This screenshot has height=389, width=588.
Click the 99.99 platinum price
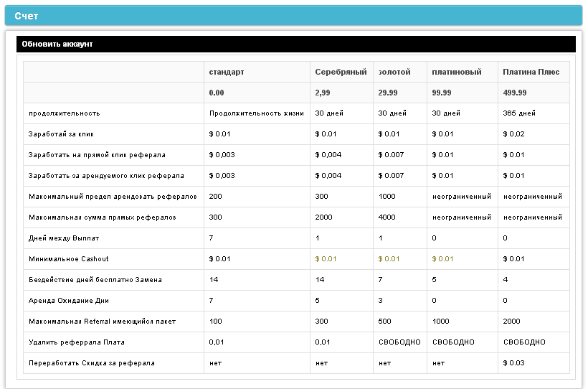click(x=442, y=93)
